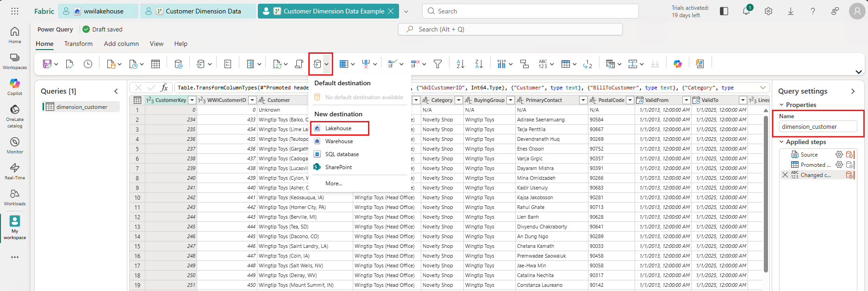
Task: Click the Replace values icon
Action: [587, 64]
